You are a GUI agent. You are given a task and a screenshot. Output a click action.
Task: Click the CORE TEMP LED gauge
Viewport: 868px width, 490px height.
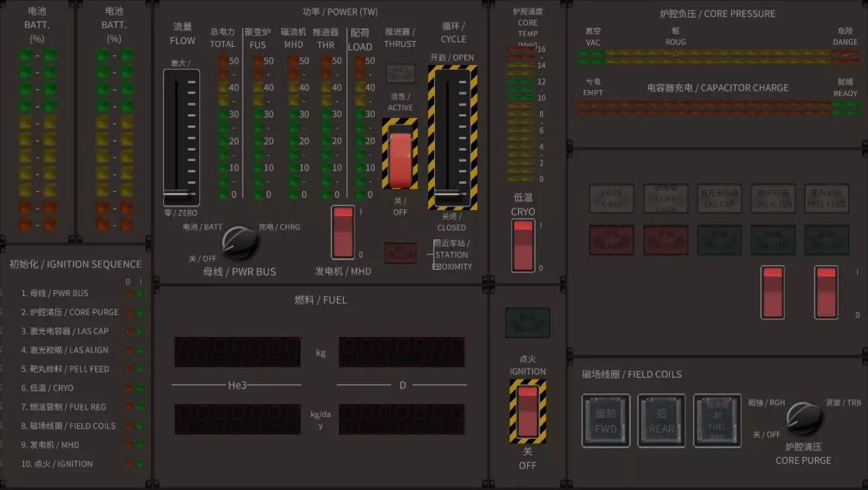click(521, 114)
